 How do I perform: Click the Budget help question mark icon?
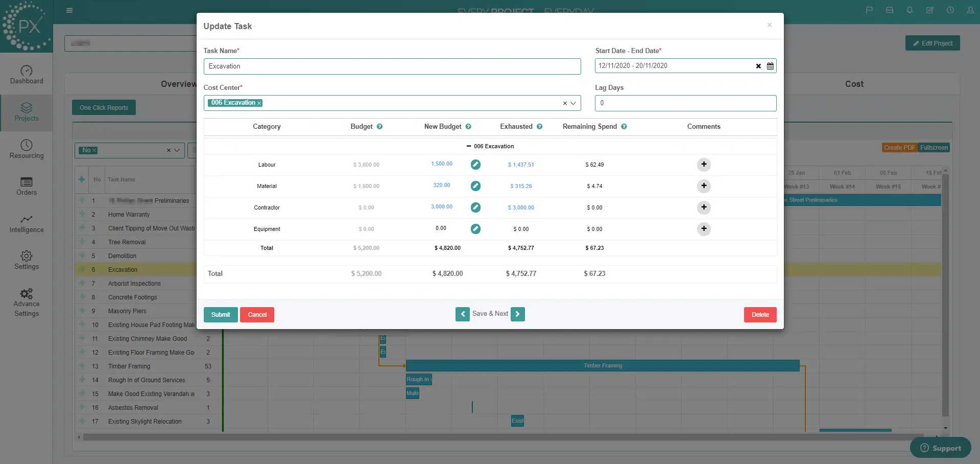(379, 127)
